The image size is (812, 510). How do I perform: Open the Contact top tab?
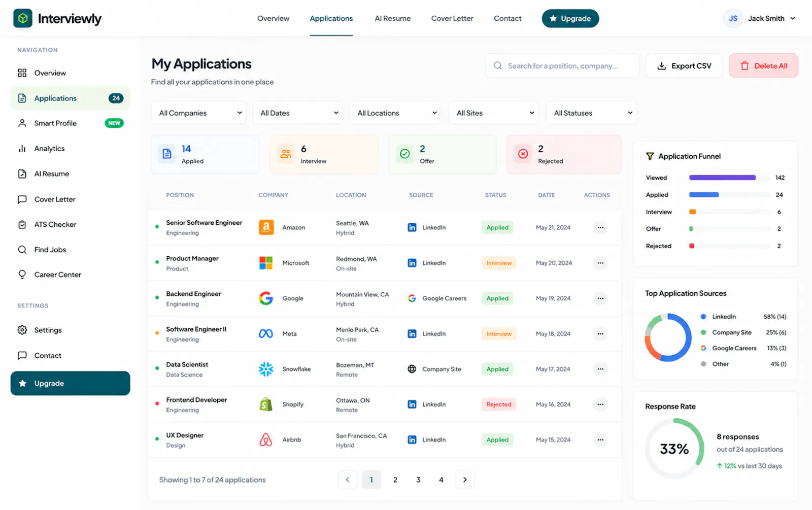[x=507, y=18]
